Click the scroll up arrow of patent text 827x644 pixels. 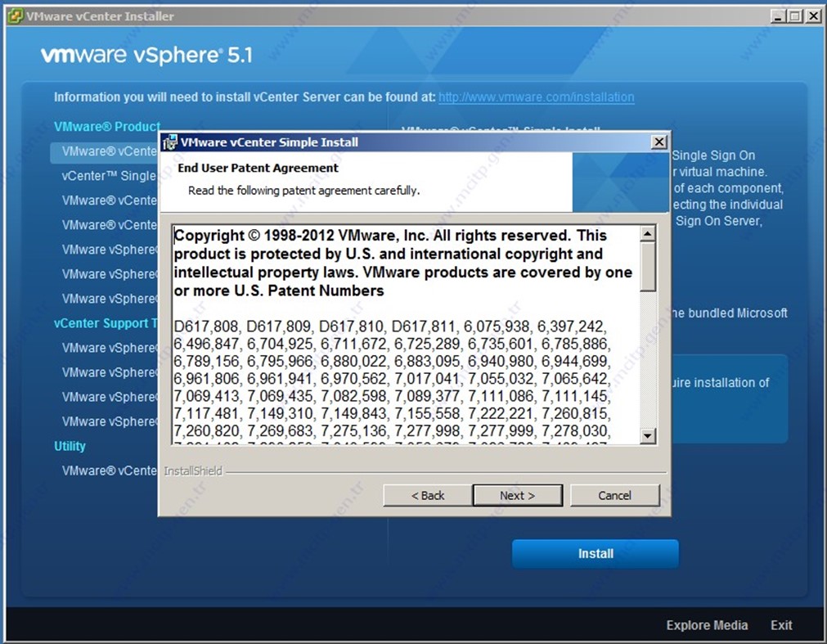pos(648,233)
